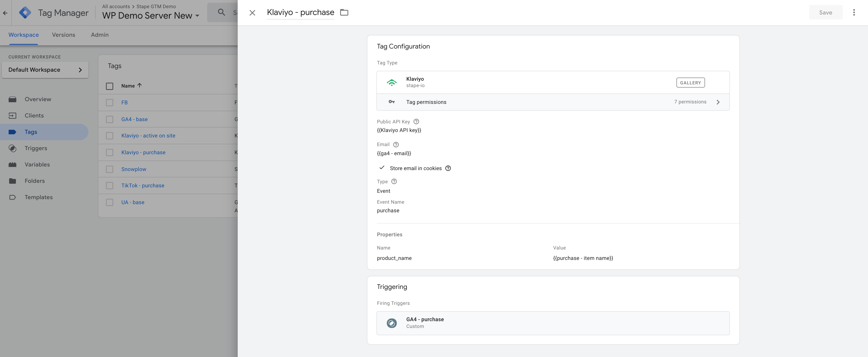Screen dimensions: 868x357
Task: Expand the 7 permissions chevron
Action: (718, 102)
